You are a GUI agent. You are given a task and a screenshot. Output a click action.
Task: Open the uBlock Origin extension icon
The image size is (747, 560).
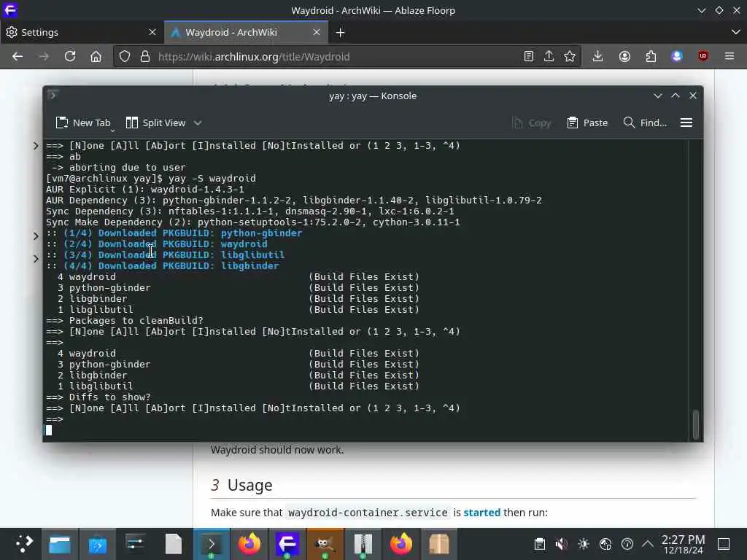[x=703, y=57]
